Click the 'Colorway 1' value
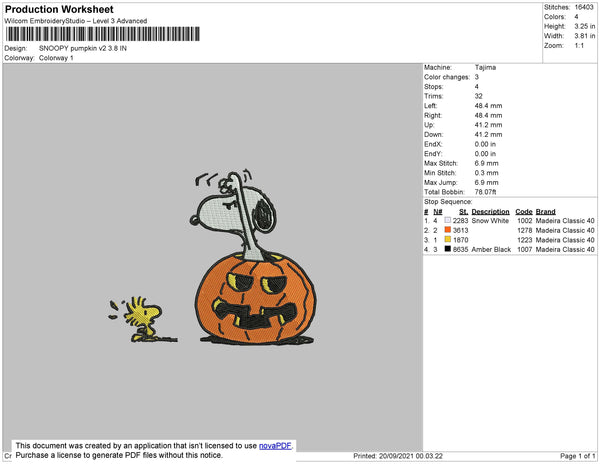Screen dimensions: 600x464 56,58
